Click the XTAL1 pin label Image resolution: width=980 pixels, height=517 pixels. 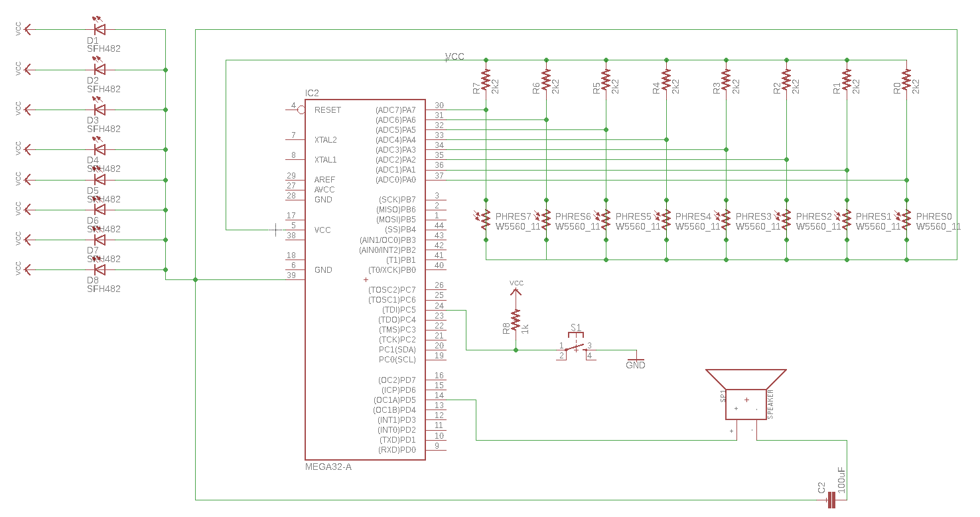[326, 160]
